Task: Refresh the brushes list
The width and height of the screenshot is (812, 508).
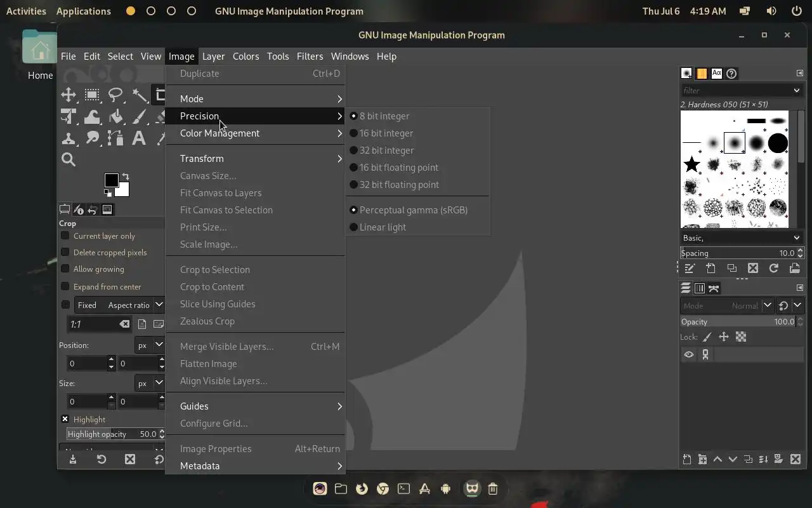Action: (774, 268)
